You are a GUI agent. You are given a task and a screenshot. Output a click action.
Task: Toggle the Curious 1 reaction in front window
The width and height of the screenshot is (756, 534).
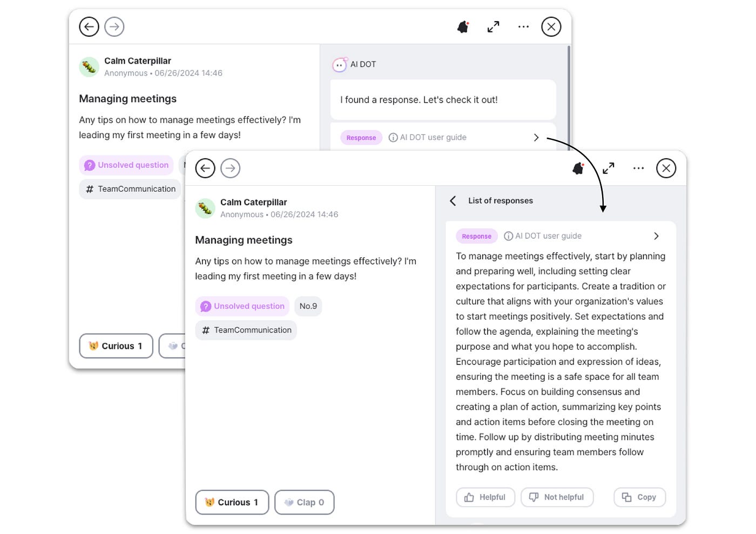tap(232, 502)
